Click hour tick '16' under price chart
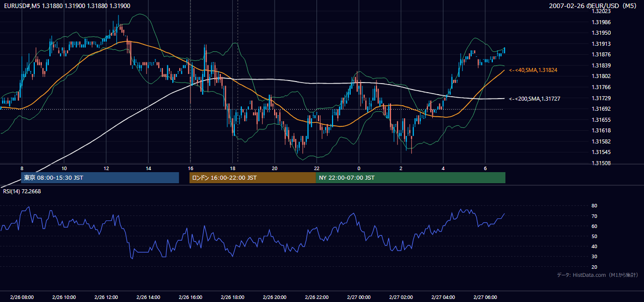 (x=190, y=168)
